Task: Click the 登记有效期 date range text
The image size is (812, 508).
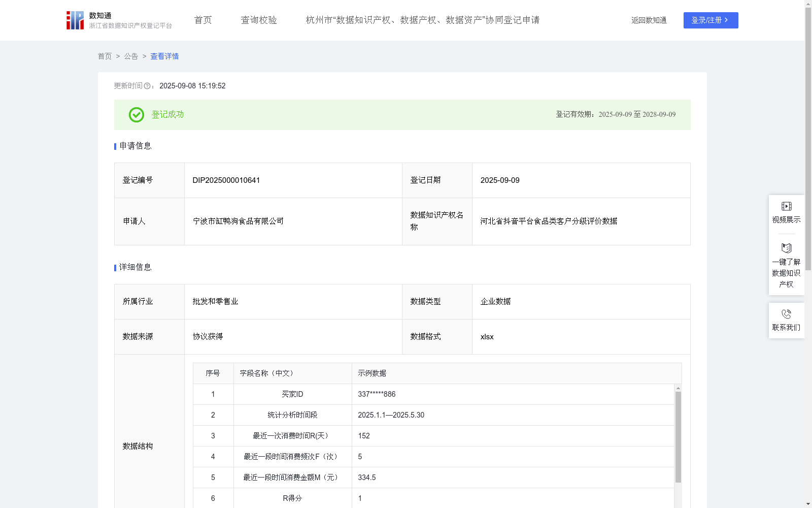Action: 616,114
